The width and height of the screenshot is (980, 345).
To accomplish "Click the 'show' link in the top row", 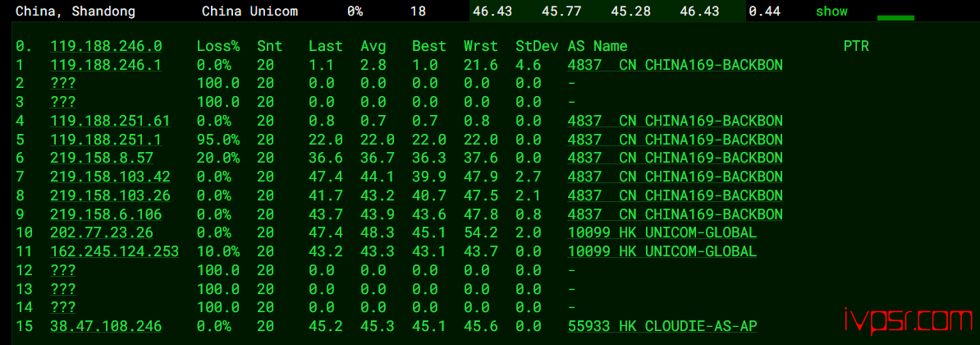I will 831,11.
